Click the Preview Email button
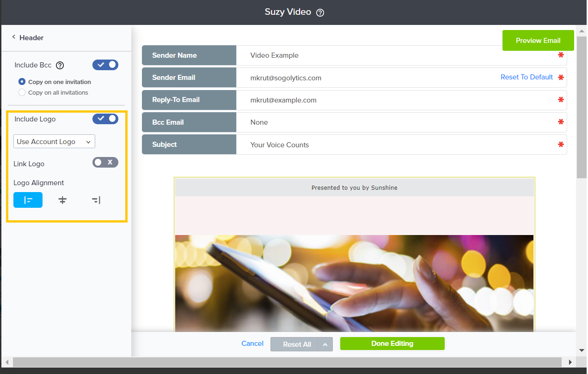The width and height of the screenshot is (588, 374). pyautogui.click(x=538, y=41)
